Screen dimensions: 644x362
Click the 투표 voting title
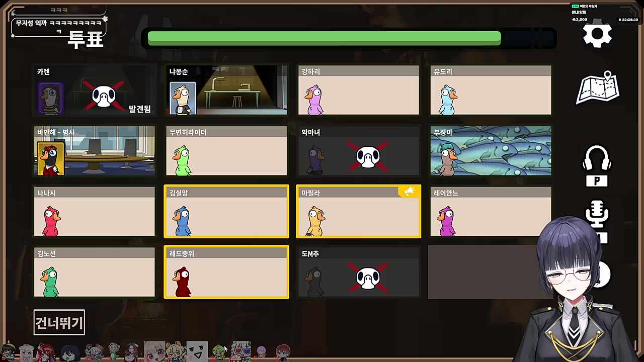(86, 39)
